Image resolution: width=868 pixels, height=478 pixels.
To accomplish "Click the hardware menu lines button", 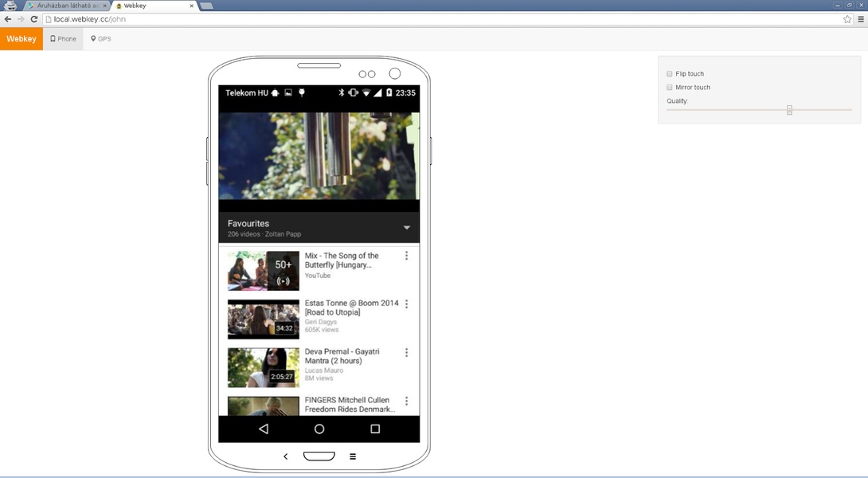I will 353,456.
